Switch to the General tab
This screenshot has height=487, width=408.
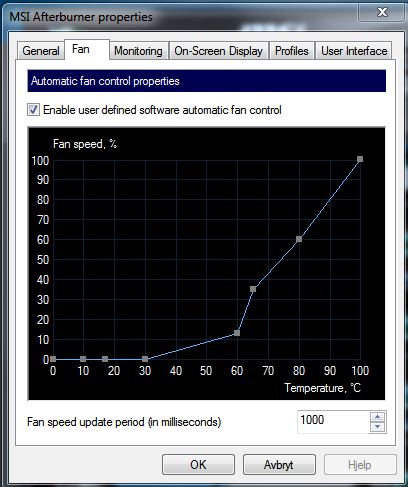(41, 51)
